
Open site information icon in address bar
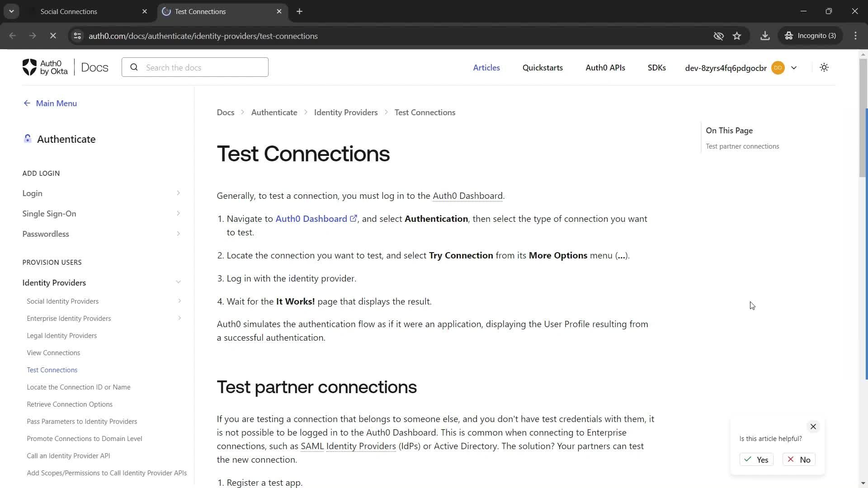[77, 36]
